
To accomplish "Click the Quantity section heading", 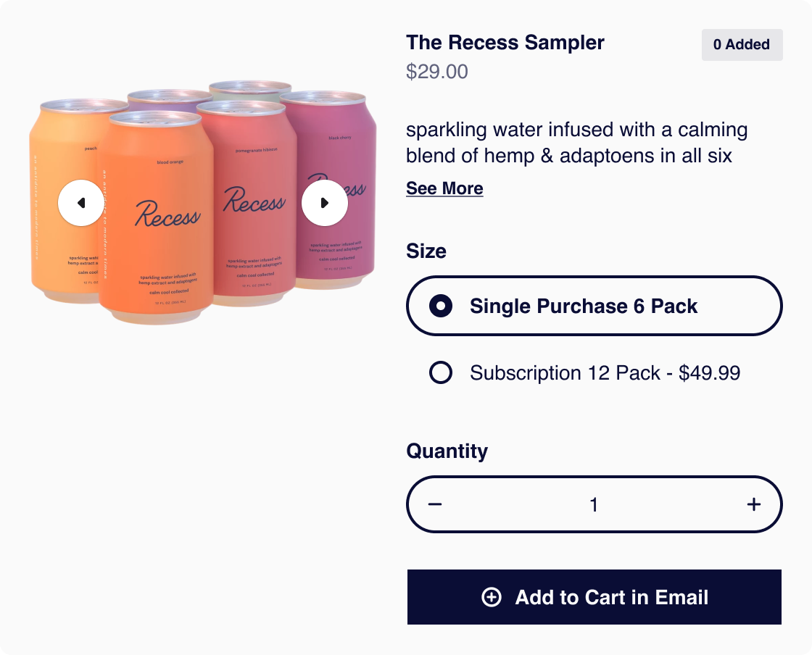I will (x=447, y=451).
